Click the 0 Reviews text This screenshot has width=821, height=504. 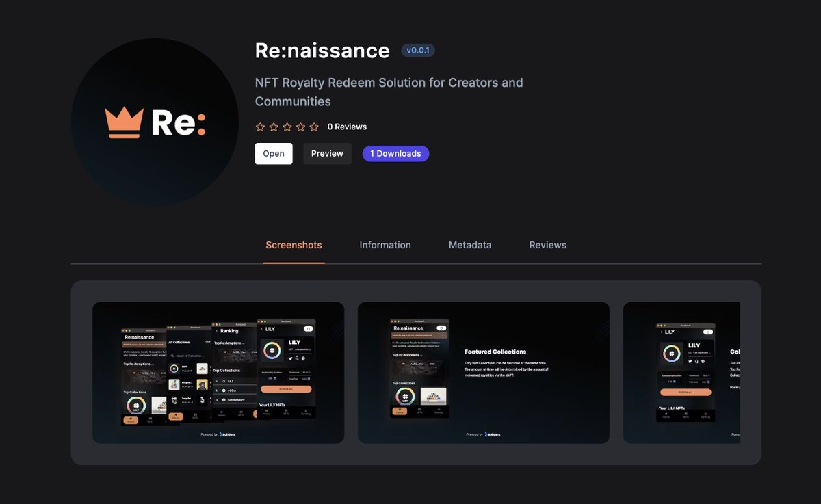347,127
